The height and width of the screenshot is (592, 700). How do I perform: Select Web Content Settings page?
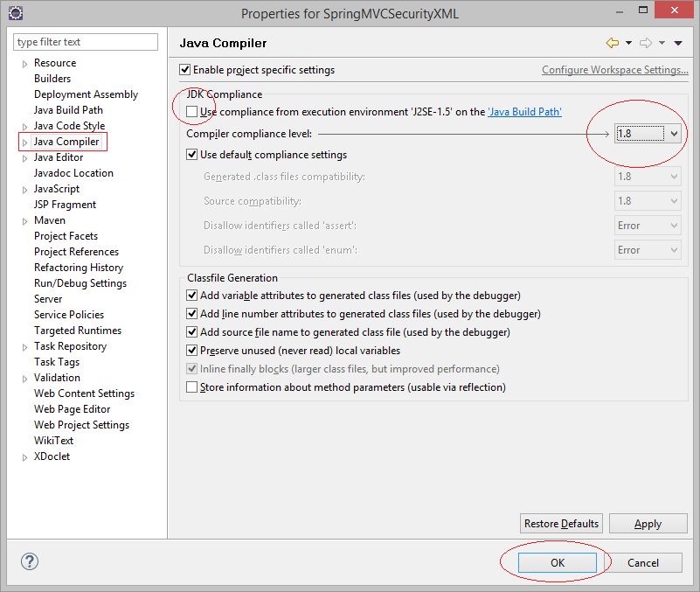pyautogui.click(x=85, y=394)
